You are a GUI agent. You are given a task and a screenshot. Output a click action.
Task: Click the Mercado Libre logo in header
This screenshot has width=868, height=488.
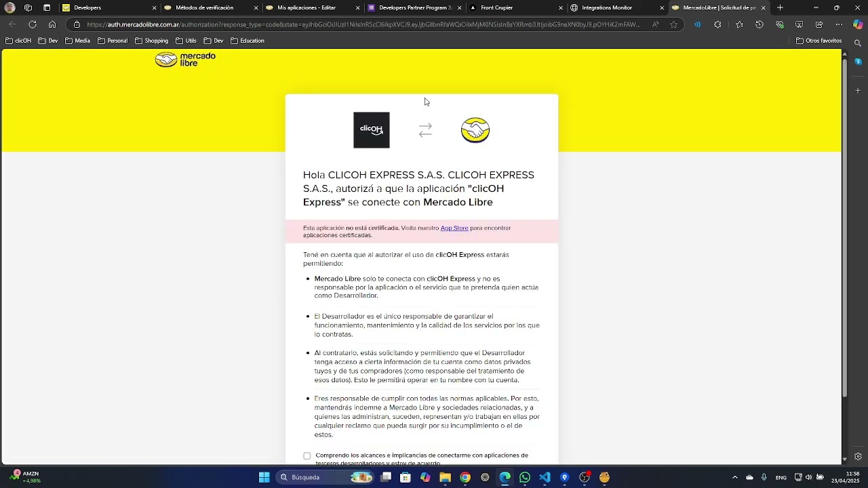[185, 60]
